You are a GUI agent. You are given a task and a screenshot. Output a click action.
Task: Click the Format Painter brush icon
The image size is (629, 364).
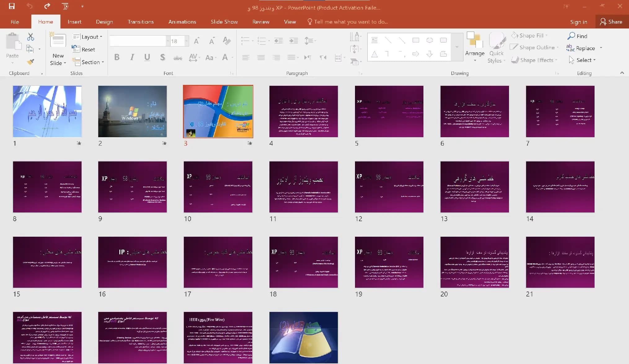click(30, 62)
